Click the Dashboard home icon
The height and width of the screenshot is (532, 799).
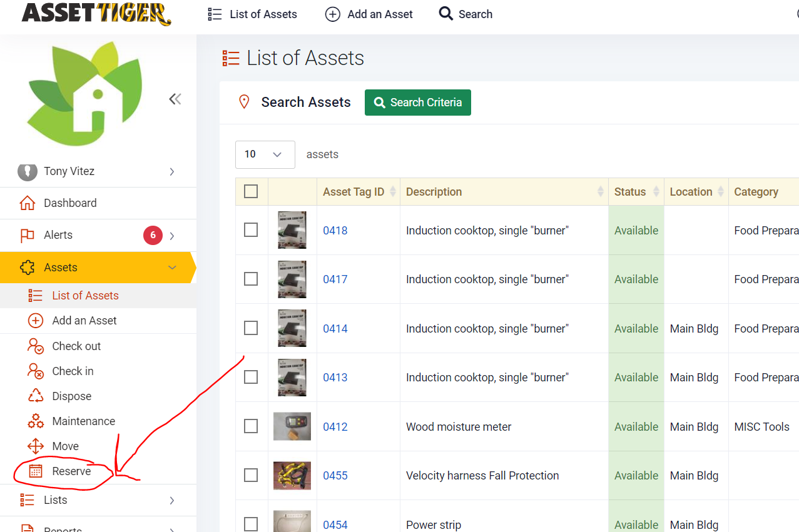[27, 203]
